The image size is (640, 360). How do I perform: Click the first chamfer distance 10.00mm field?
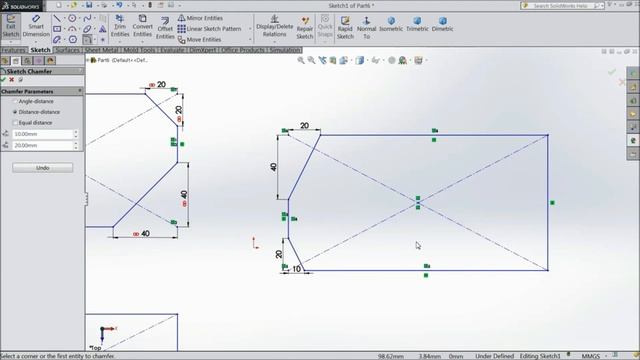[x=42, y=134]
